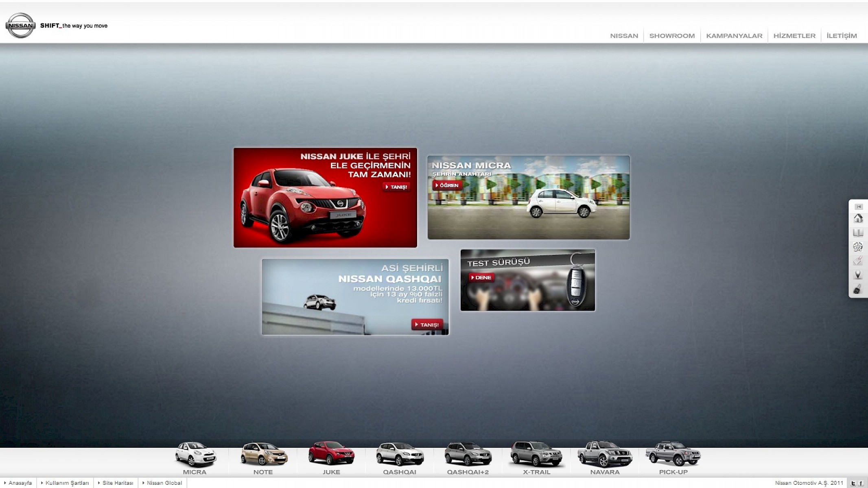Open the Site Haritası footer link

point(117,483)
